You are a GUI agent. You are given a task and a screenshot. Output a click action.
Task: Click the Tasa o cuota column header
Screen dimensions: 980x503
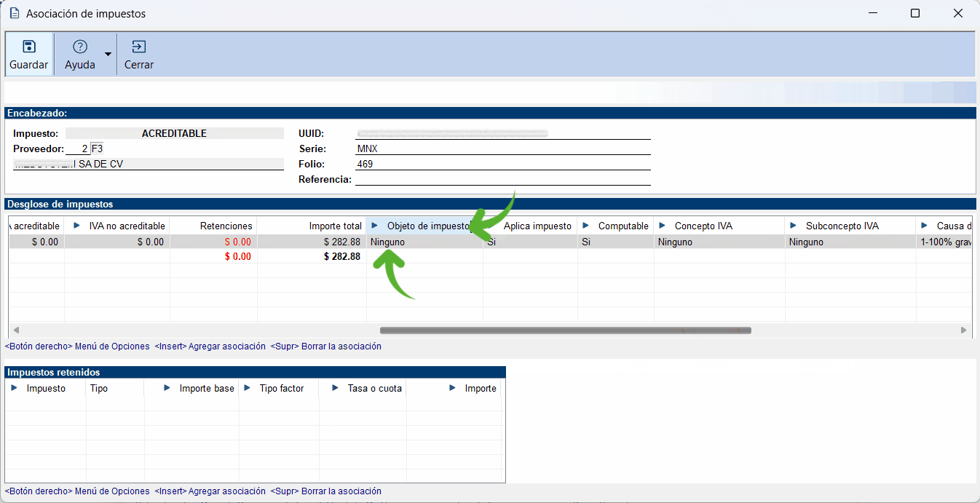(x=374, y=388)
